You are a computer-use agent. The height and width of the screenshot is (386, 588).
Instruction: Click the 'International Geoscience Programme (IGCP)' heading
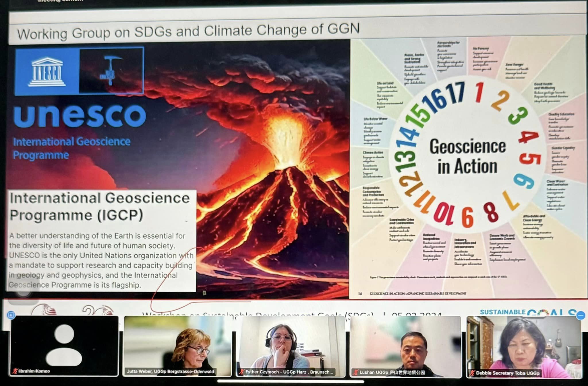point(99,206)
